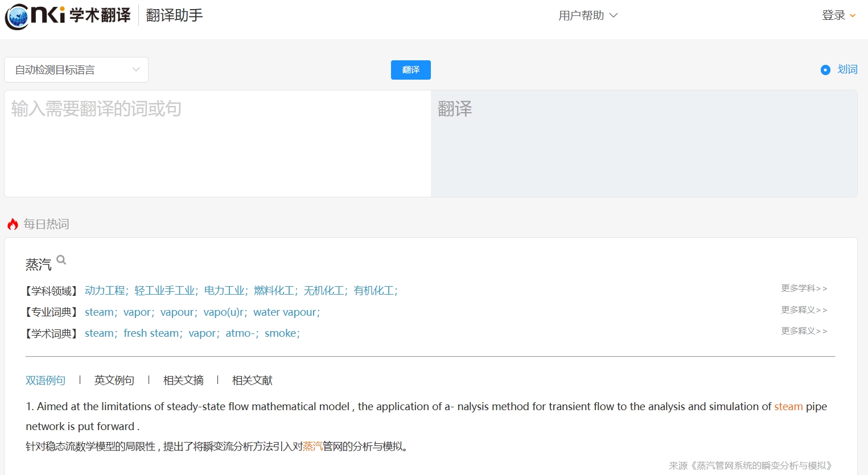This screenshot has width=868, height=475.
Task: Click the vapo(u)r translation link
Action: pyautogui.click(x=224, y=312)
